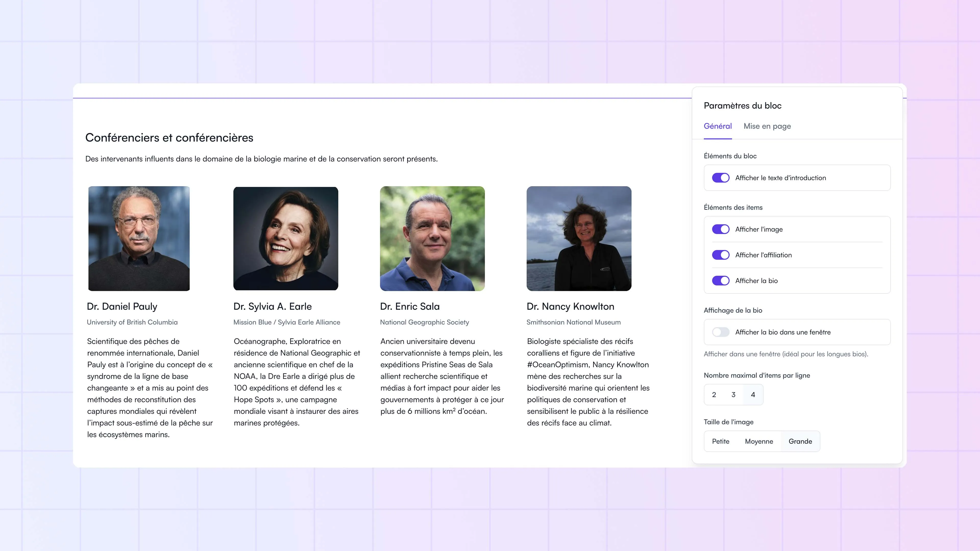The image size is (980, 551).
Task: Select Grande image size option
Action: coord(800,442)
